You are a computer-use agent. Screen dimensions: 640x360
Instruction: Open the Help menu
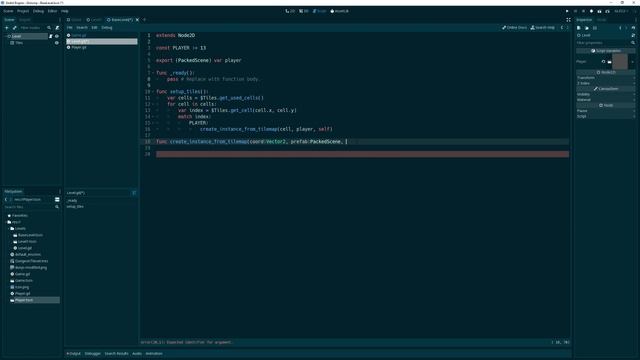[64, 11]
